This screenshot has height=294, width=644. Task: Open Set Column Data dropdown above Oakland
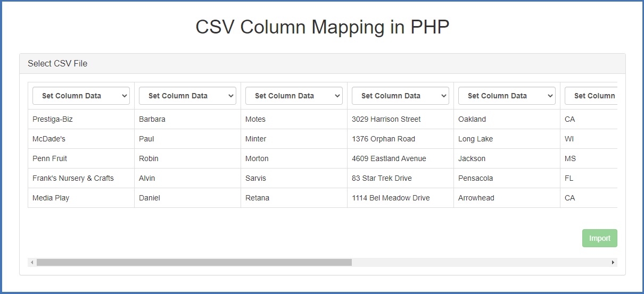(507, 96)
